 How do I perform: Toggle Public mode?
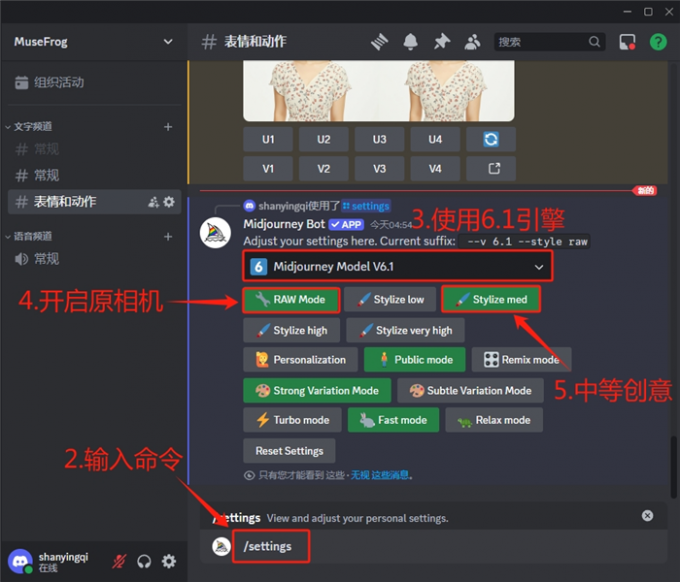pos(415,360)
